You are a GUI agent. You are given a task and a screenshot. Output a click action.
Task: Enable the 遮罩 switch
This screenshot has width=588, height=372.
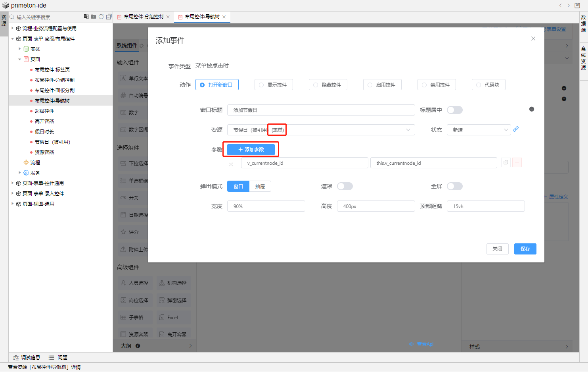tap(345, 186)
